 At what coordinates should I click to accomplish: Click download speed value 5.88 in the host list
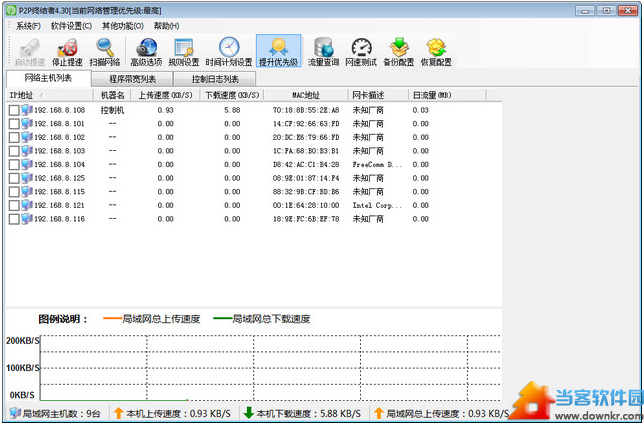(x=232, y=110)
